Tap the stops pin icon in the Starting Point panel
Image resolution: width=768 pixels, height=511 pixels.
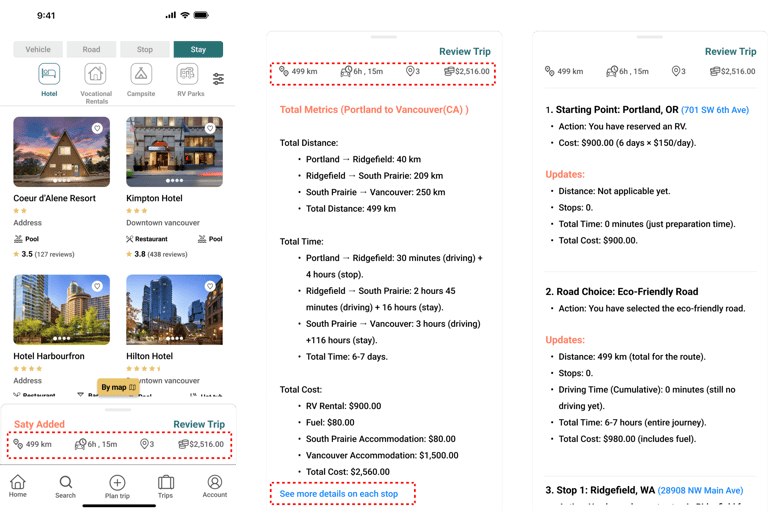(x=675, y=71)
